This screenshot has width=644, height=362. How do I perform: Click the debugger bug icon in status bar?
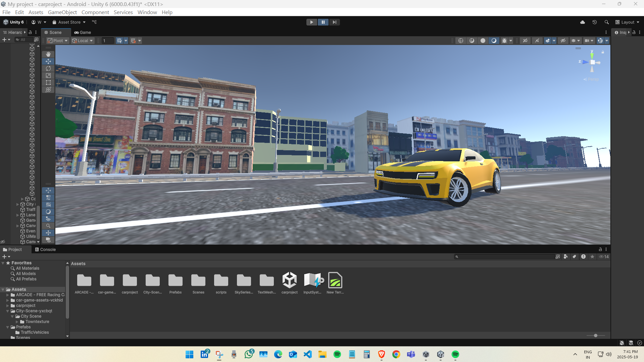[622, 343]
